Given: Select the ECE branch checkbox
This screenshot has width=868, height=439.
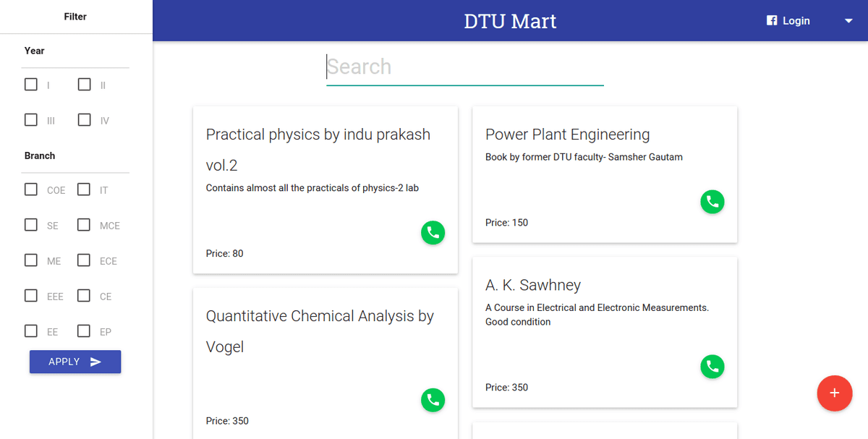Looking at the screenshot, I should point(85,260).
